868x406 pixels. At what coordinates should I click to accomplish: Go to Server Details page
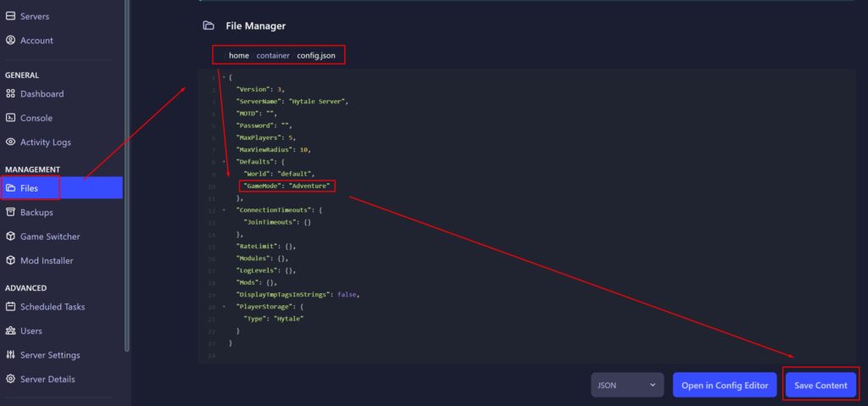pyautogui.click(x=47, y=379)
